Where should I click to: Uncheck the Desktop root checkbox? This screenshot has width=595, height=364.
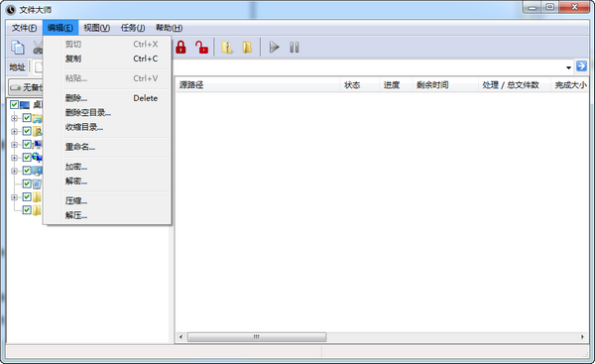pyautogui.click(x=15, y=105)
